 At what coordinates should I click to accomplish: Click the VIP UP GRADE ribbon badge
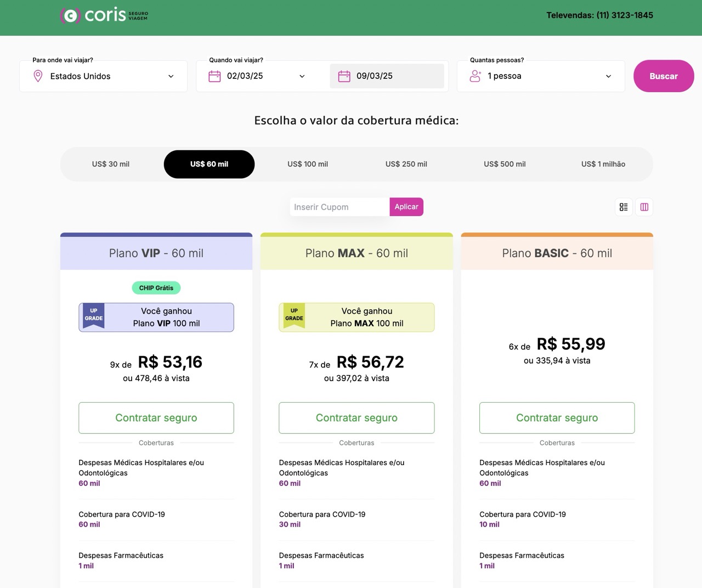click(94, 316)
